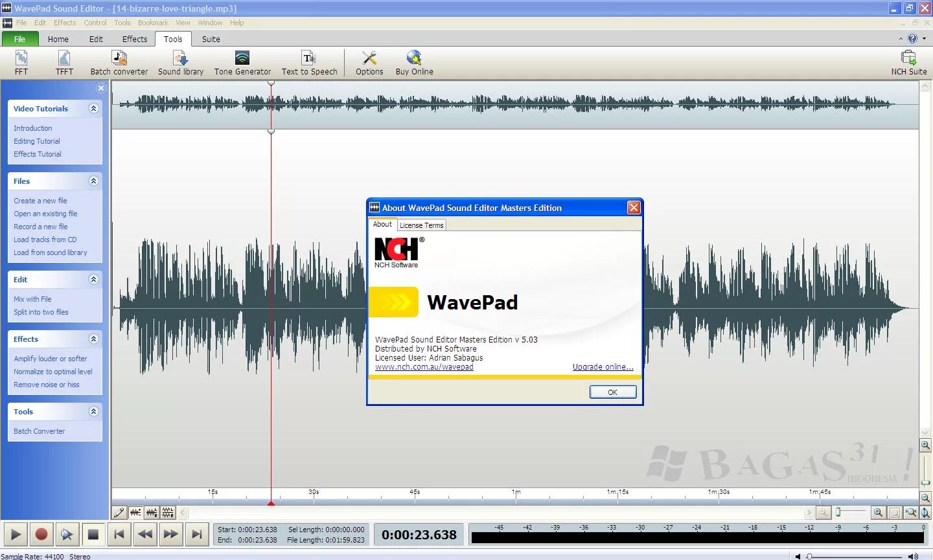Click OK in the About dialog
Image resolution: width=933 pixels, height=560 pixels.
(613, 392)
